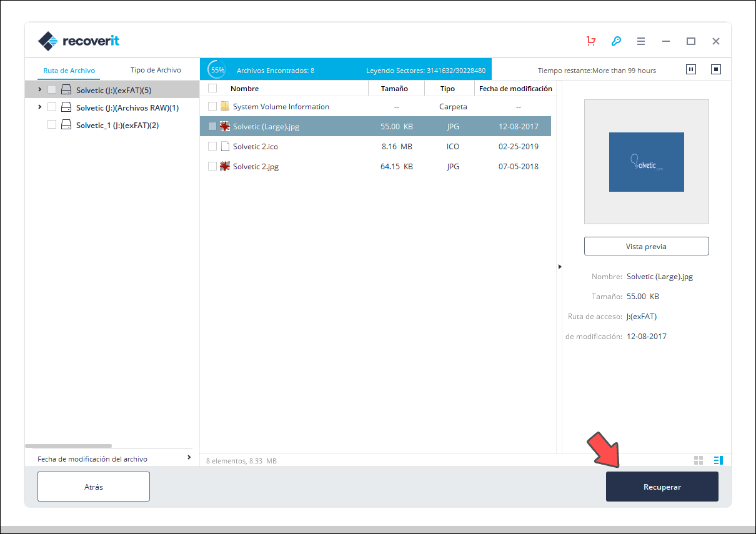Check the Solvetic (J:)(Archivos RAW)(1) checkbox
Screen dimensions: 756x534
(x=52, y=107)
